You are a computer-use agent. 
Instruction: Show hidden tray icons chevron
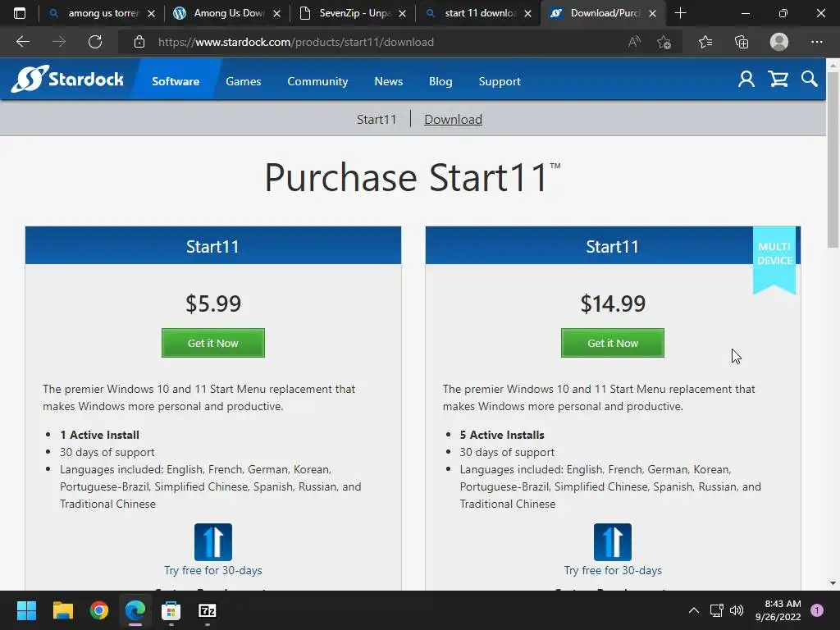[x=694, y=610]
